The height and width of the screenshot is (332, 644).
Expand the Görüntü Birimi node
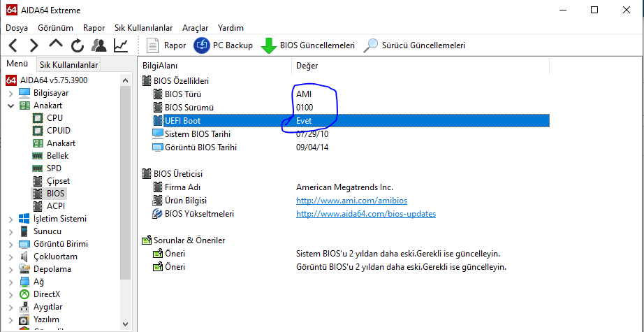pyautogui.click(x=10, y=245)
